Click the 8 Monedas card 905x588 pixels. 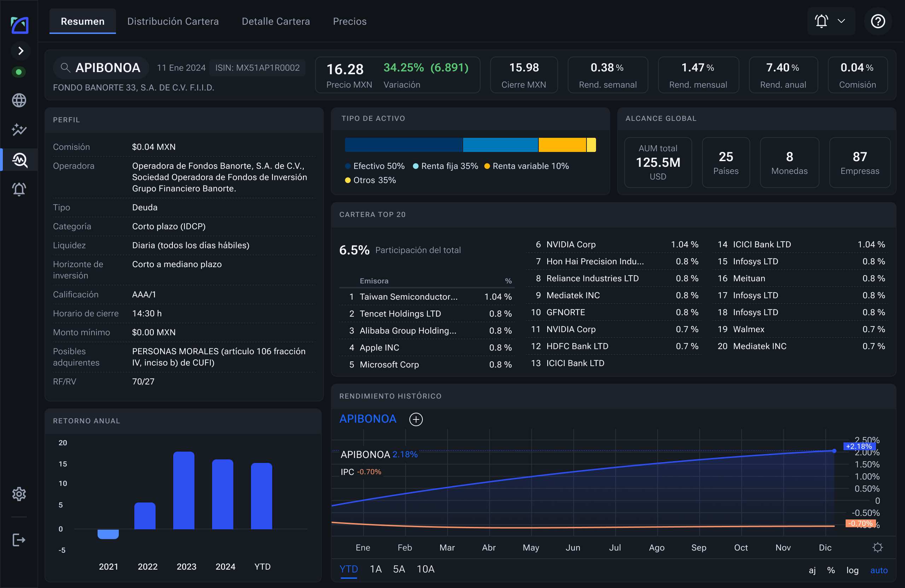click(789, 162)
